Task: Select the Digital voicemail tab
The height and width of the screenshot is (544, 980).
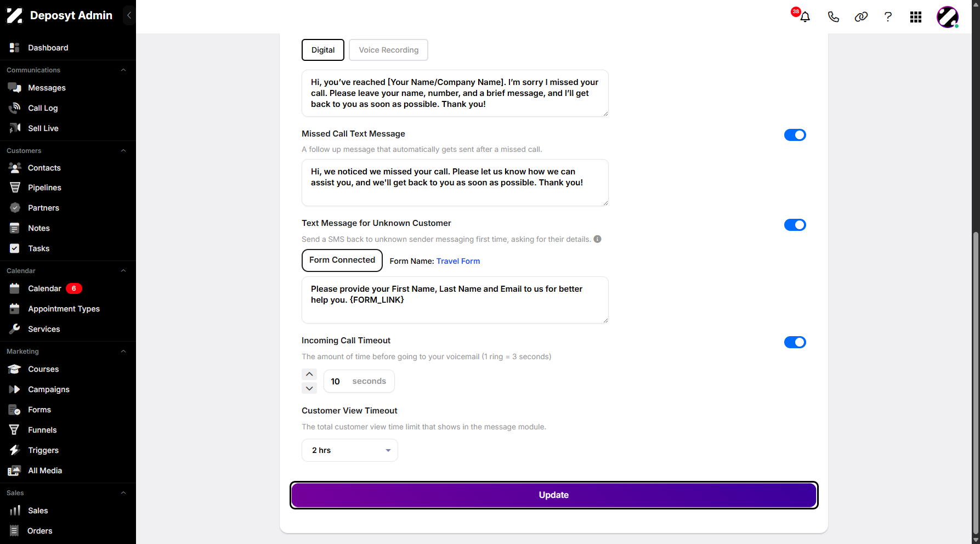Action: 323,50
